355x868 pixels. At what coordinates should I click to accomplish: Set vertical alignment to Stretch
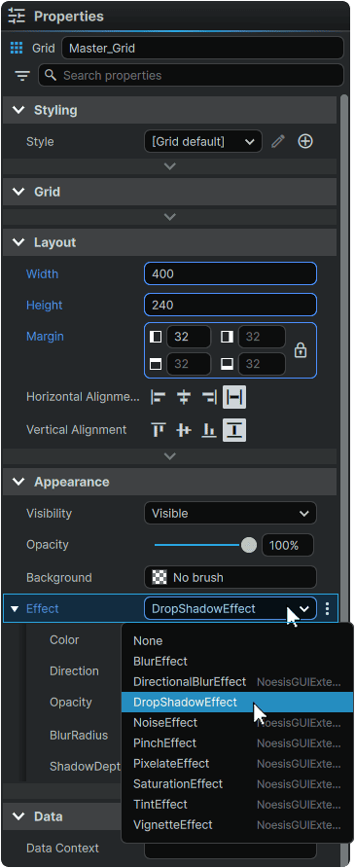[x=234, y=430]
